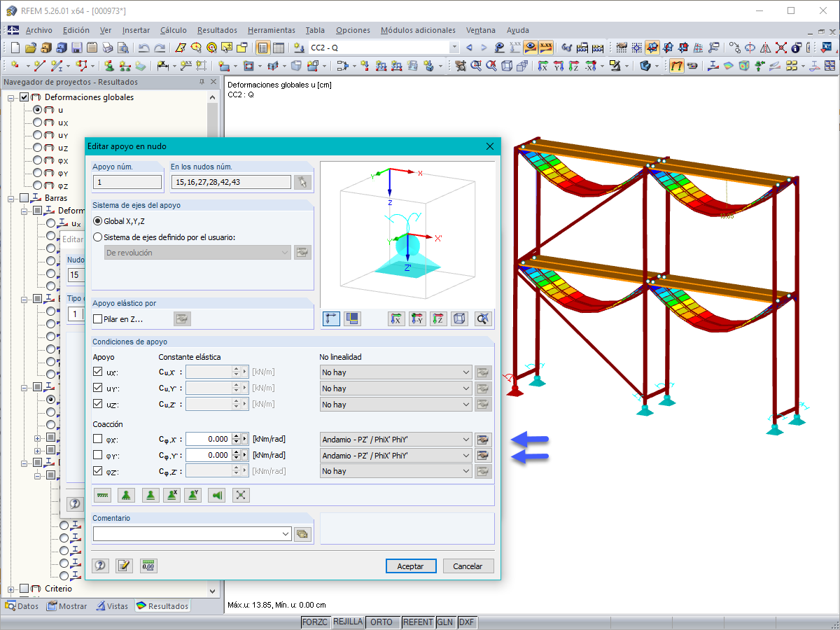Open the Archivo menu

click(39, 30)
